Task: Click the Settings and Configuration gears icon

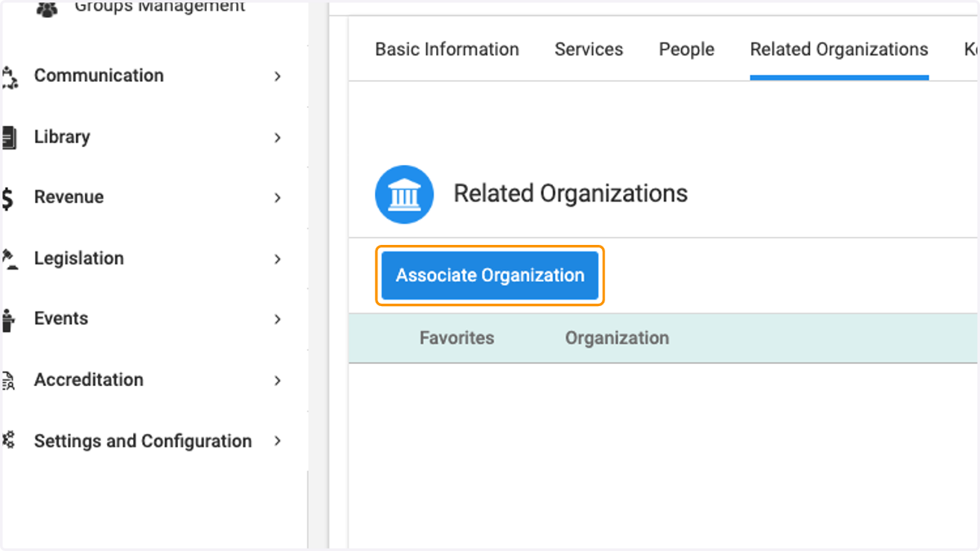Action: click(x=8, y=441)
